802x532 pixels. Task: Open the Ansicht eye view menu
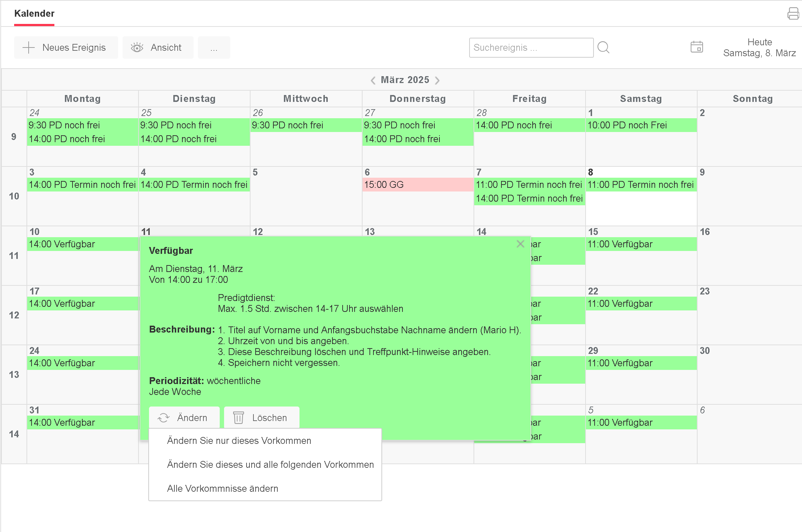click(158, 48)
